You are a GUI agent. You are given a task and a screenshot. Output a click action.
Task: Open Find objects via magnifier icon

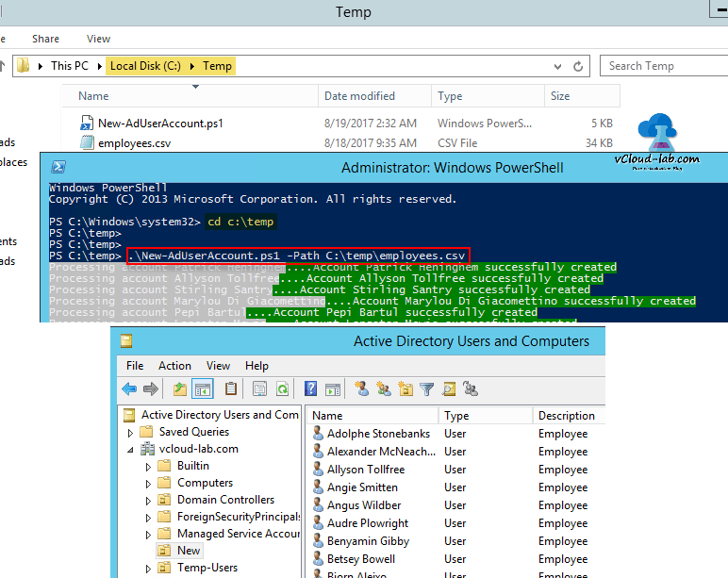(x=449, y=388)
